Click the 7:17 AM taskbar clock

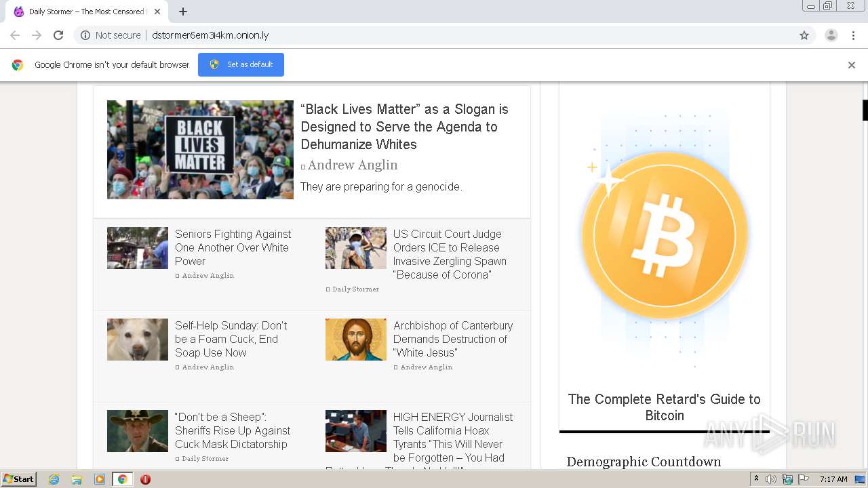[833, 479]
